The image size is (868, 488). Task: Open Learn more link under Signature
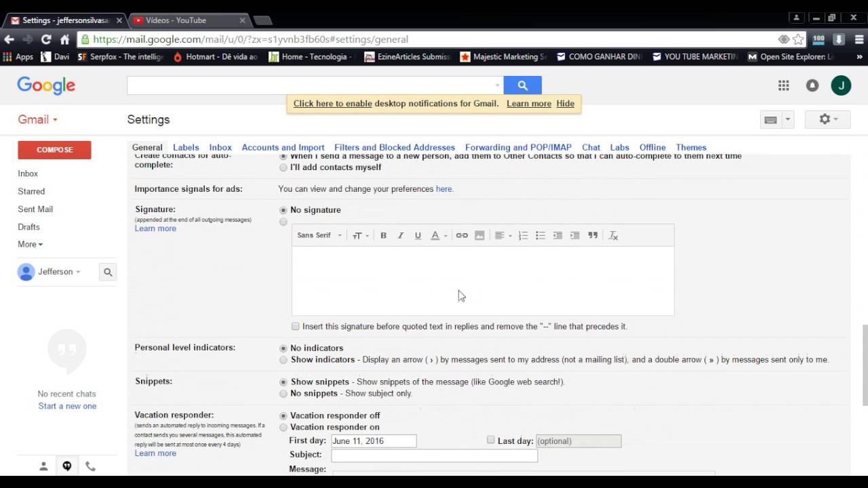(x=155, y=228)
